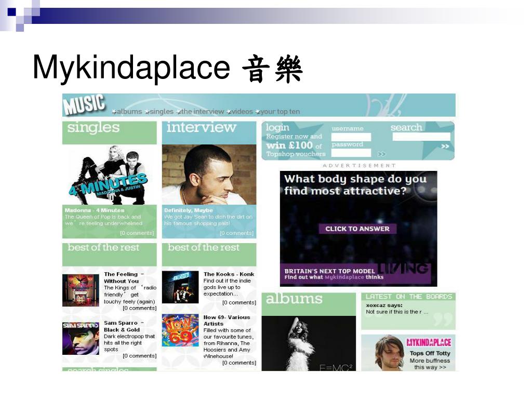This screenshot has height=399, width=532.
Task: Open the albums nav link
Action: pyautogui.click(x=129, y=112)
